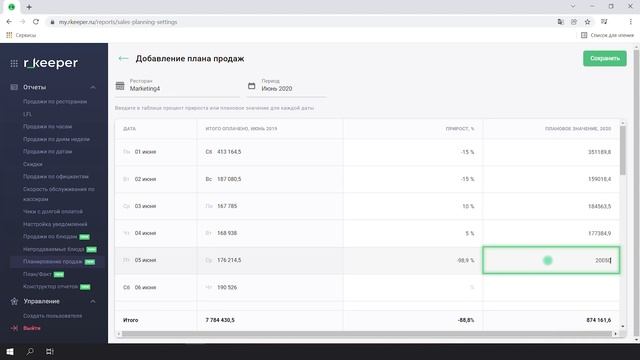Click the padlock site info icon
640x360 pixels.
52,22
